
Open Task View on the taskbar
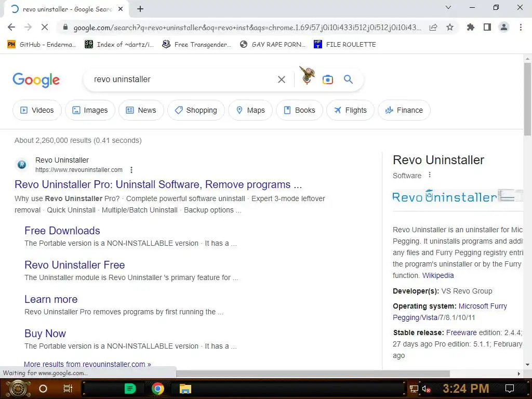pos(68,389)
